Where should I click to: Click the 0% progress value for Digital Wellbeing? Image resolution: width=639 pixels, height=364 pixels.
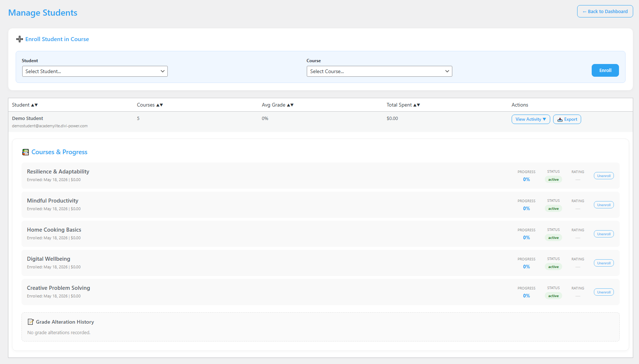pos(527,267)
